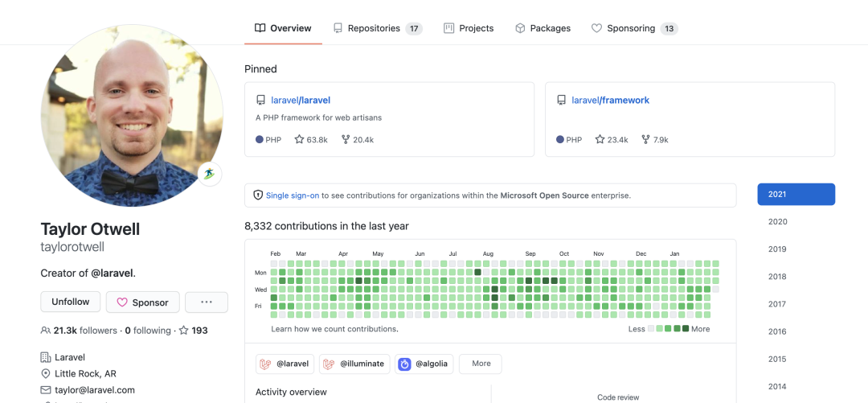Click the laravel/laravel fork count icon
This screenshot has width=868, height=403.
pyautogui.click(x=346, y=140)
